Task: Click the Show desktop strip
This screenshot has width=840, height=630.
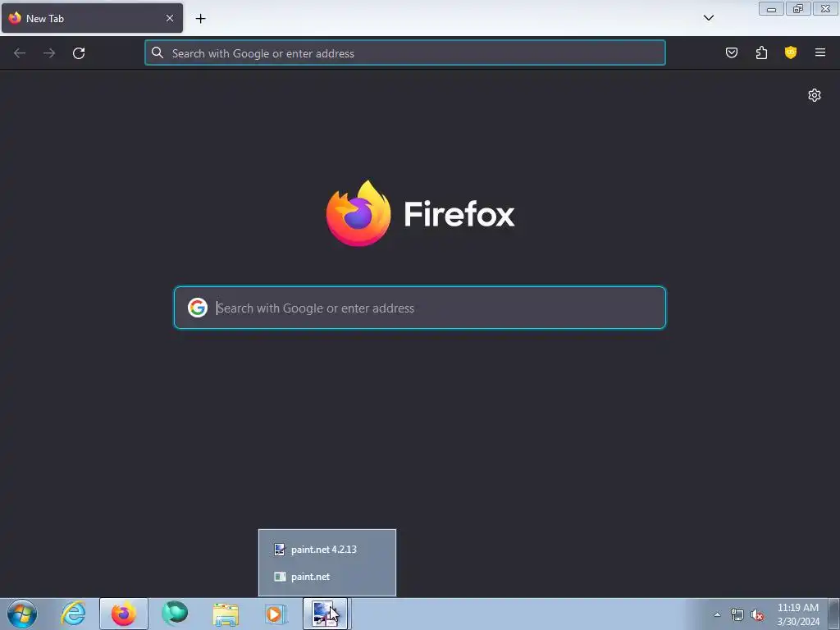Action: pos(833,614)
